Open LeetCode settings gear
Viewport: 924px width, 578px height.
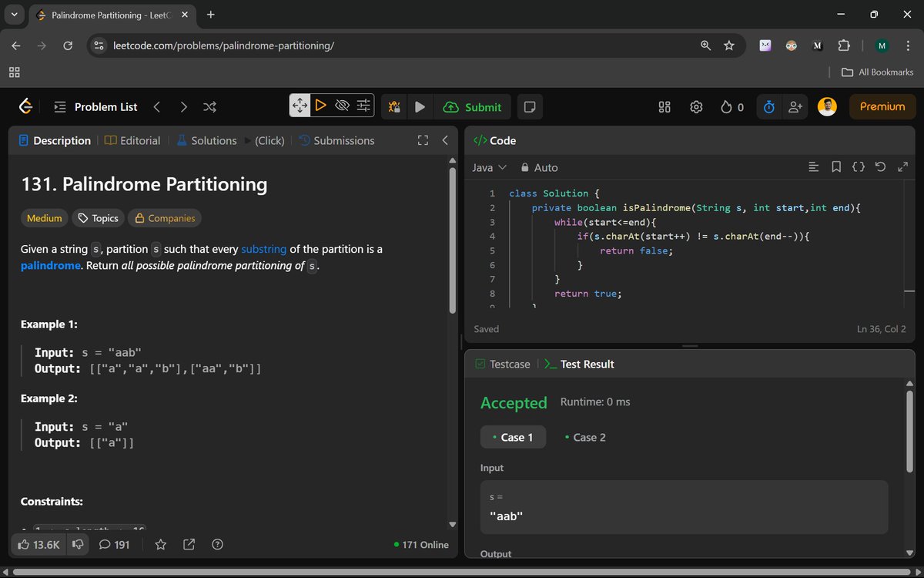coord(696,107)
